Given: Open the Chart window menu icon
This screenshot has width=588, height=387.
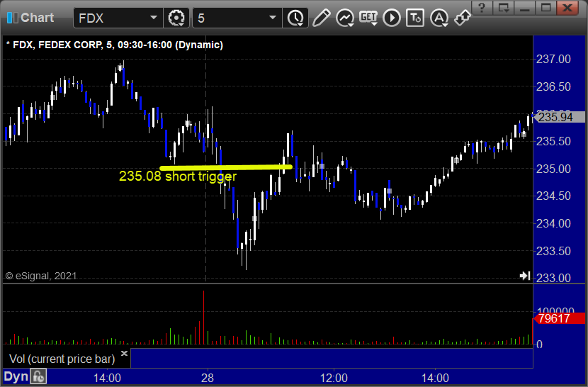Looking at the screenshot, I should (x=12, y=18).
